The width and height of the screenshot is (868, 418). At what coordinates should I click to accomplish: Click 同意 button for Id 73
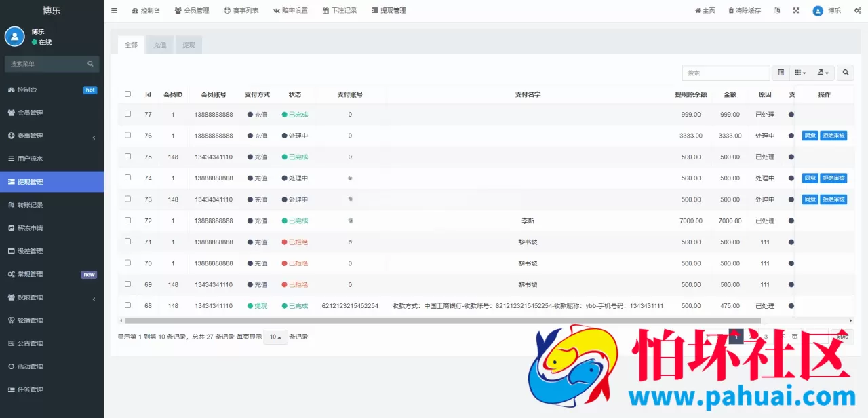[810, 199]
